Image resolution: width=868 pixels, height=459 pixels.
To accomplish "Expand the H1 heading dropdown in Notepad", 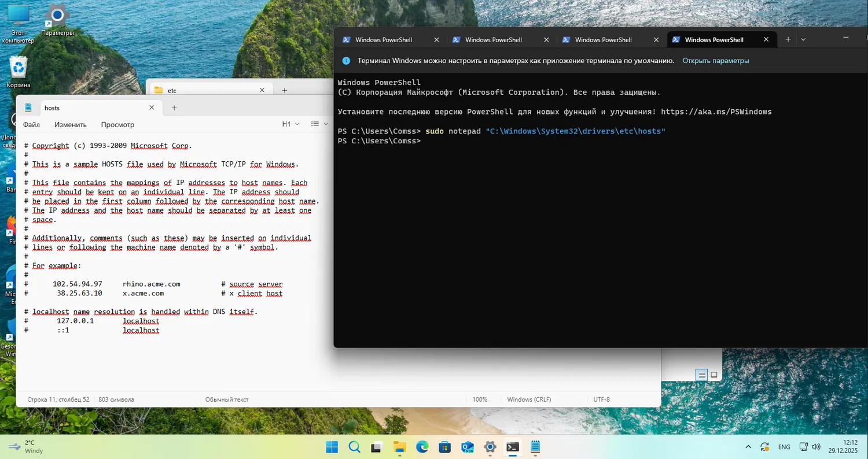I will pyautogui.click(x=290, y=124).
